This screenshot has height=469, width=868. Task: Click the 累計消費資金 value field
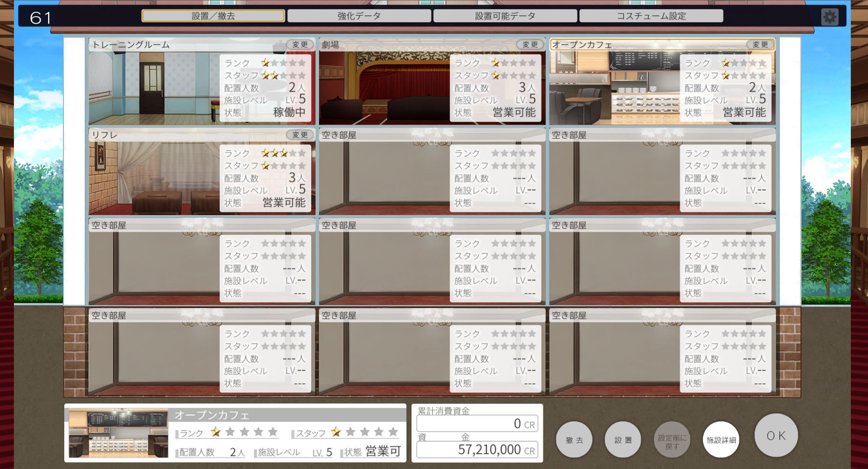click(x=477, y=423)
